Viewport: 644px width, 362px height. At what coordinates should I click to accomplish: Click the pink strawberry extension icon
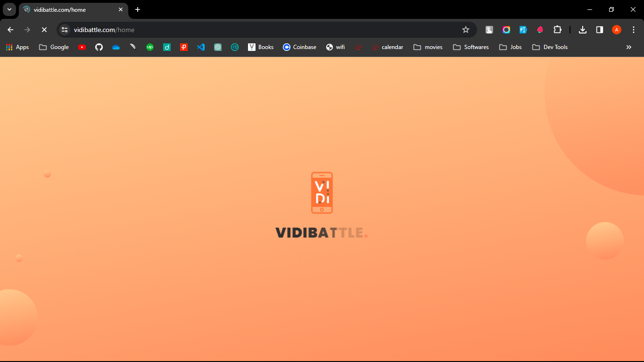pyautogui.click(x=540, y=30)
